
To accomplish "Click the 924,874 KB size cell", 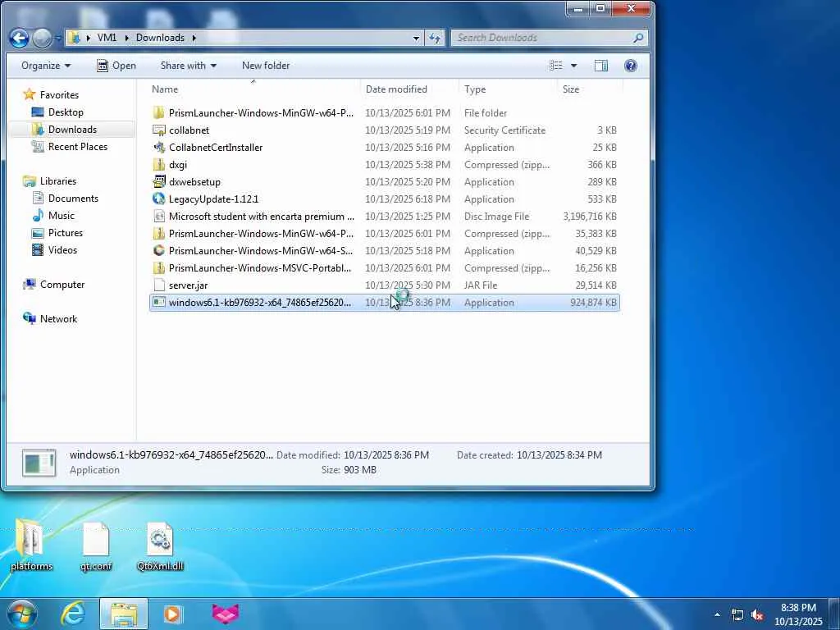I will [594, 303].
